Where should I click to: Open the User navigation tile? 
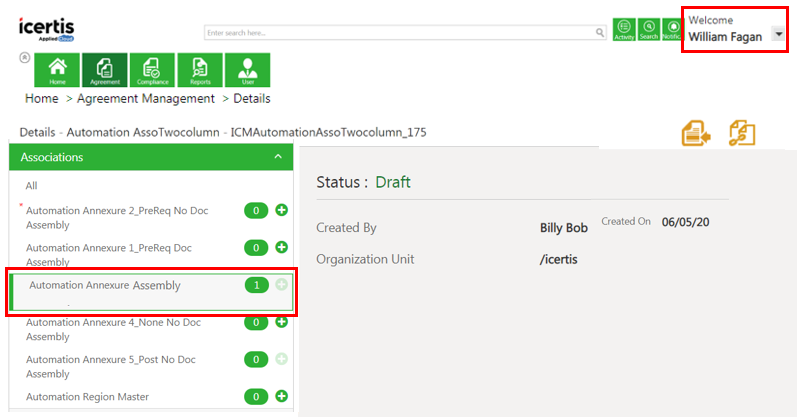point(246,69)
